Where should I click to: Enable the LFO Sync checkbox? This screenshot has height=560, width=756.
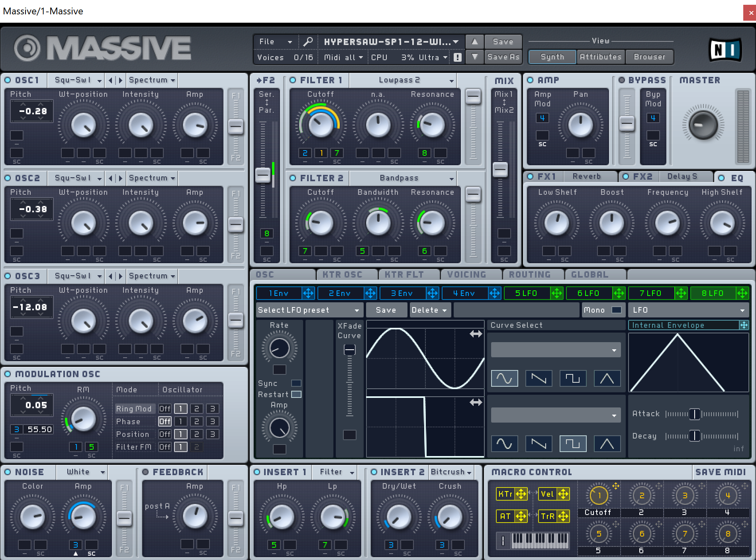coord(296,383)
